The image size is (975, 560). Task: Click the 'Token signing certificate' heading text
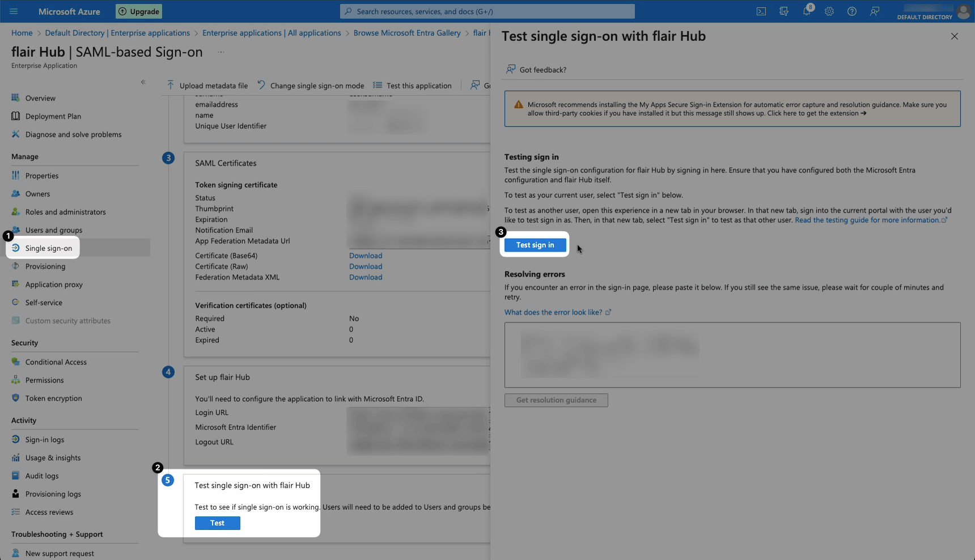tap(236, 185)
